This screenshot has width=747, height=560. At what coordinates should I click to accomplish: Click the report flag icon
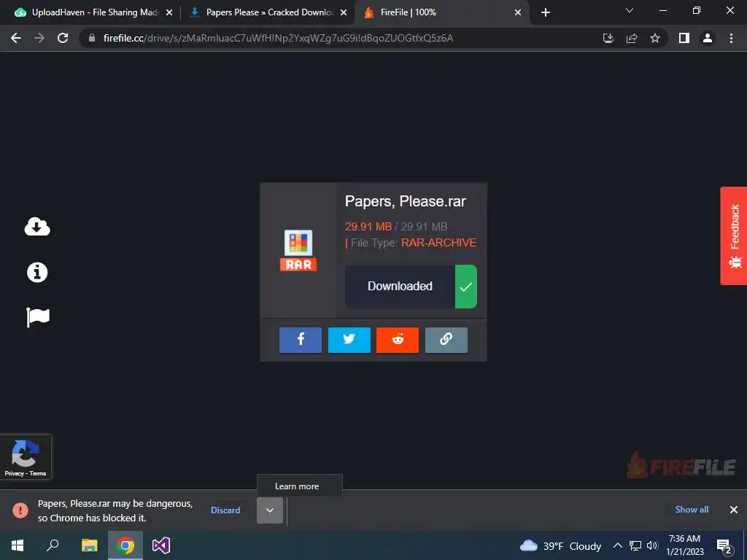(x=38, y=317)
